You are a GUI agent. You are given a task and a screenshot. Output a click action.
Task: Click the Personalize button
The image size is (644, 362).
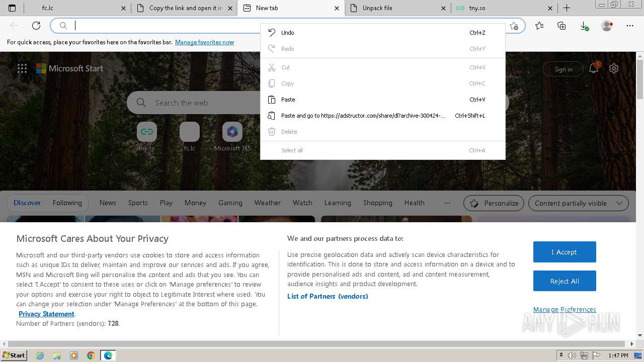coord(494,203)
